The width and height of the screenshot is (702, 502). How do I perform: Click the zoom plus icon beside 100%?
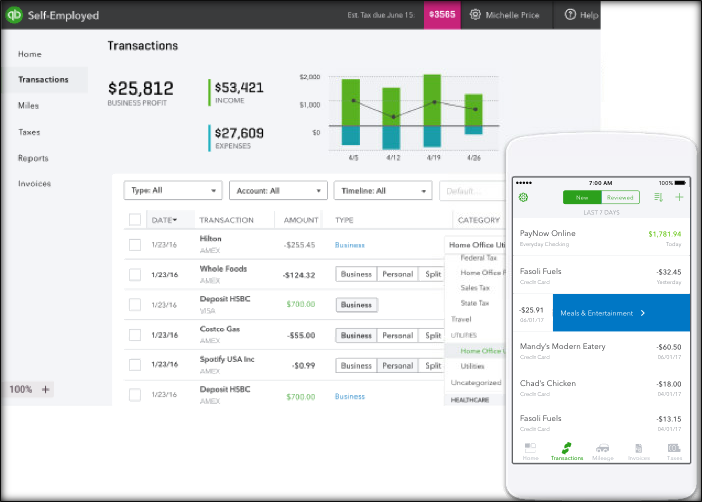coord(45,389)
